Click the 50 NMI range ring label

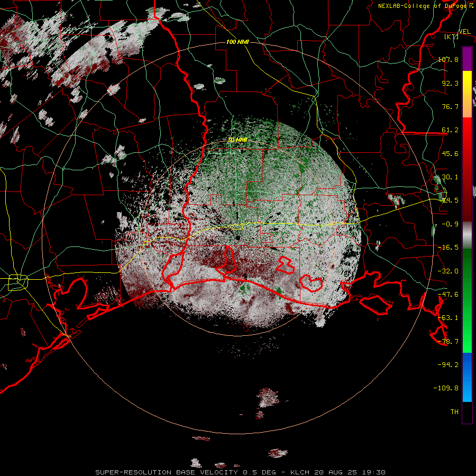[x=237, y=140]
